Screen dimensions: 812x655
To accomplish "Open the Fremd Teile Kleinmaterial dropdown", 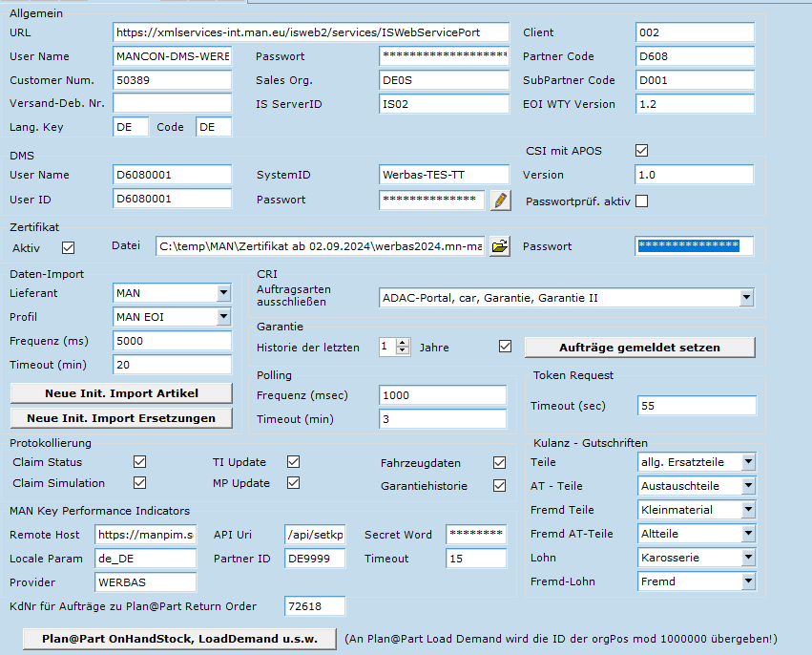I will (747, 510).
